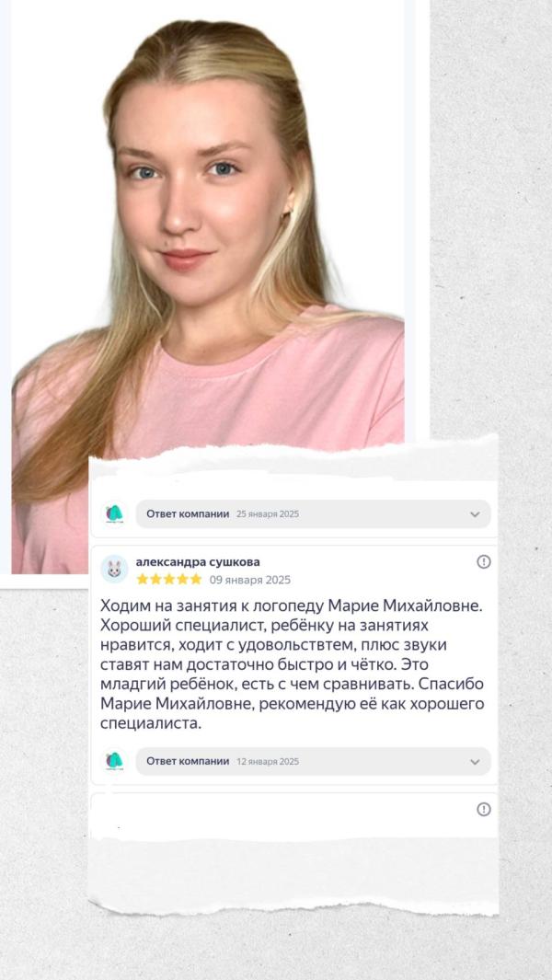Click the company logo icon beside the 25 января reply
The width and height of the screenshot is (552, 980).
tap(114, 513)
